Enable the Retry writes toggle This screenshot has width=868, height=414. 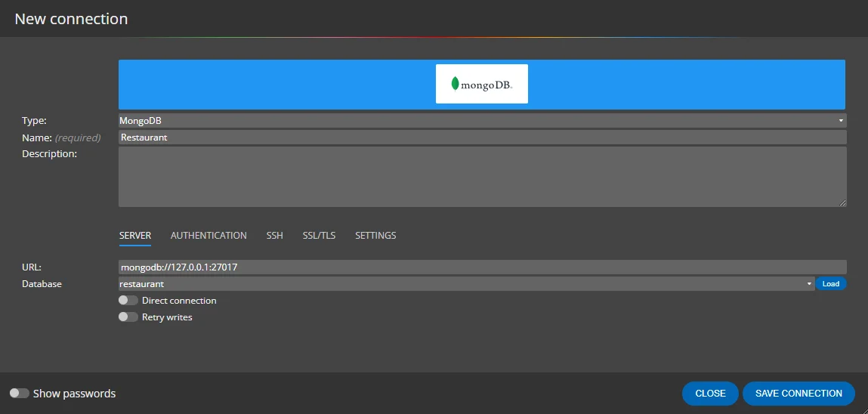pyautogui.click(x=128, y=317)
